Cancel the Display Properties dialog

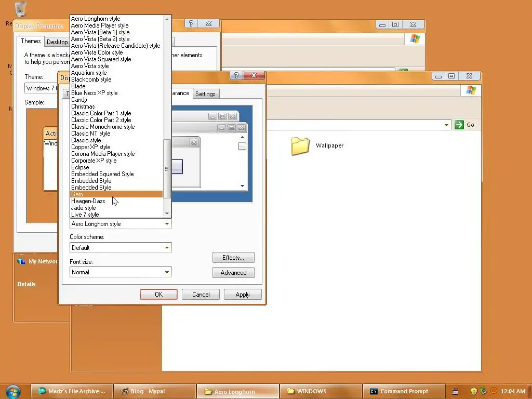(x=201, y=295)
